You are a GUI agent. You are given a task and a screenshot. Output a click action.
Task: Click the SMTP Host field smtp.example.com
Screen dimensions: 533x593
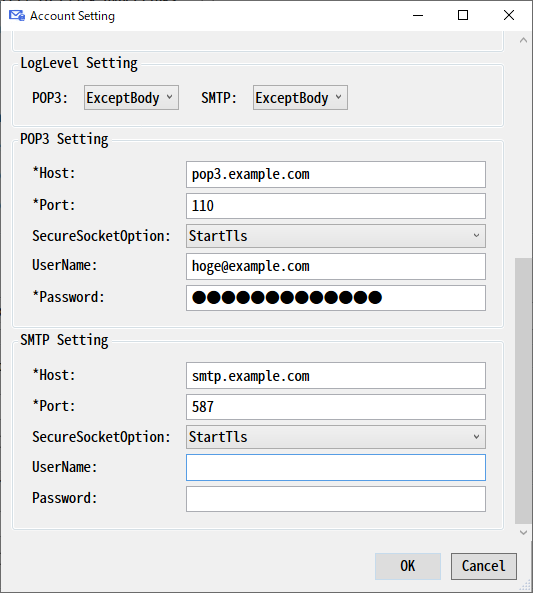coord(336,376)
